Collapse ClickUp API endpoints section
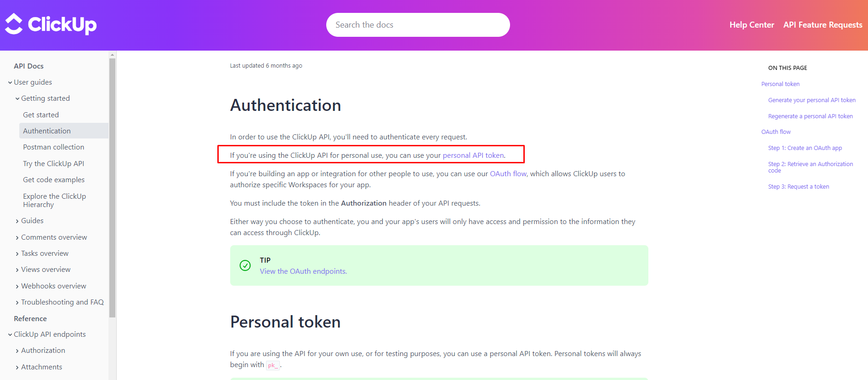 coord(10,335)
